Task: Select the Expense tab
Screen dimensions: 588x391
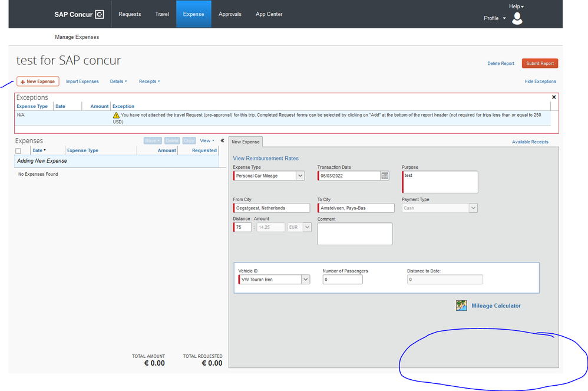Action: coord(193,14)
